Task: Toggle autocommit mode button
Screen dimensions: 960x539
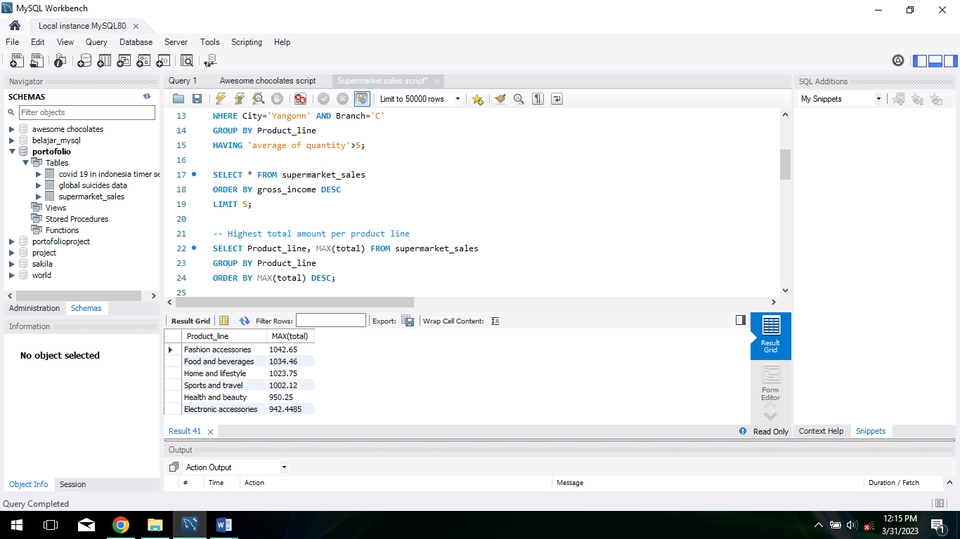Action: pyautogui.click(x=362, y=99)
